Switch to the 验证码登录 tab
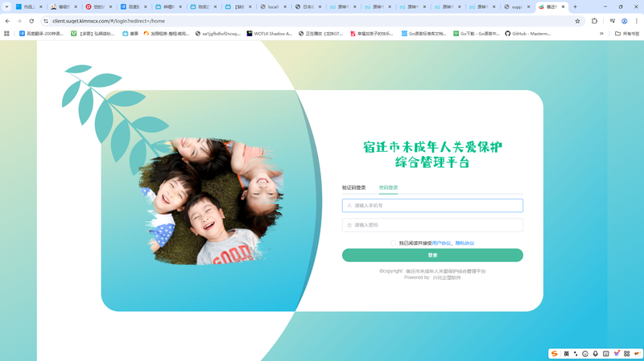Image resolution: width=644 pixels, height=361 pixels. (x=353, y=187)
